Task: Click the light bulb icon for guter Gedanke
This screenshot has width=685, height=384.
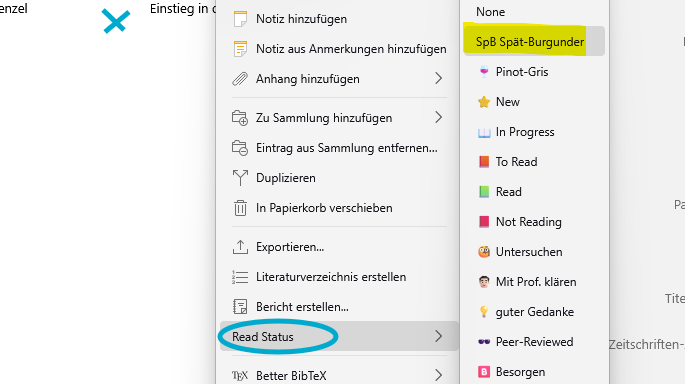Action: (x=484, y=311)
